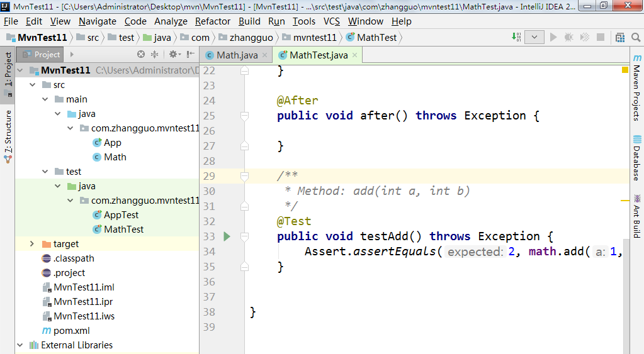Open the Database side panel

pos(636,158)
